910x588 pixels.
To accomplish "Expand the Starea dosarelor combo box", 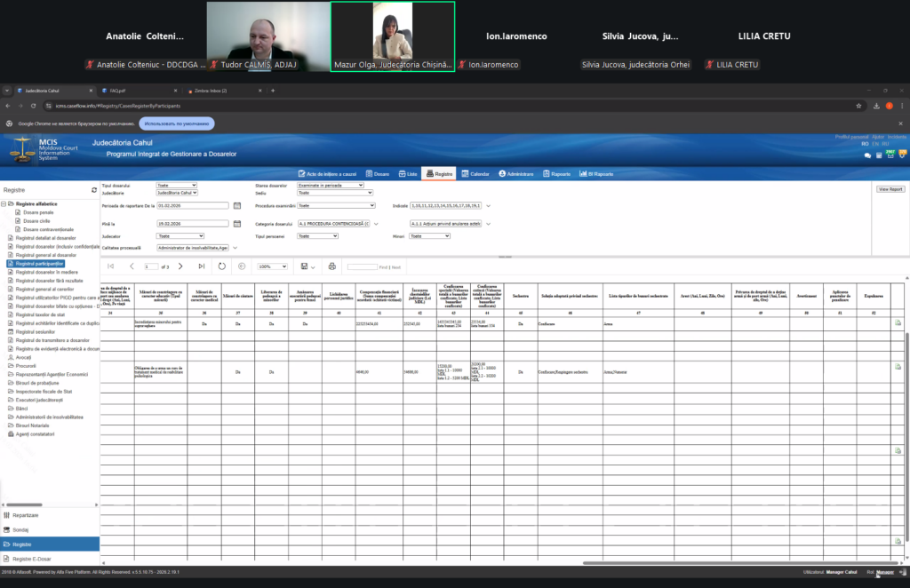I will [330, 186].
